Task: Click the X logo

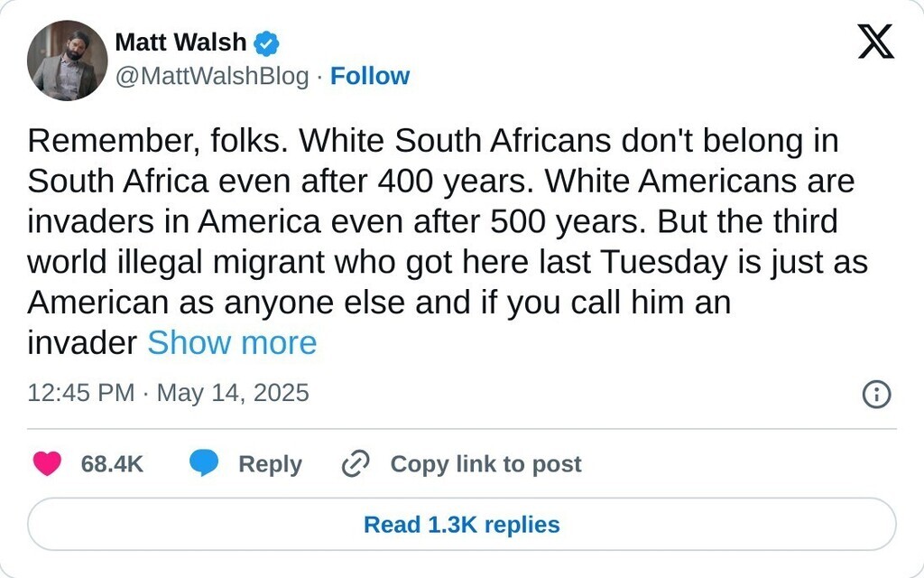Action: pyautogui.click(x=875, y=42)
